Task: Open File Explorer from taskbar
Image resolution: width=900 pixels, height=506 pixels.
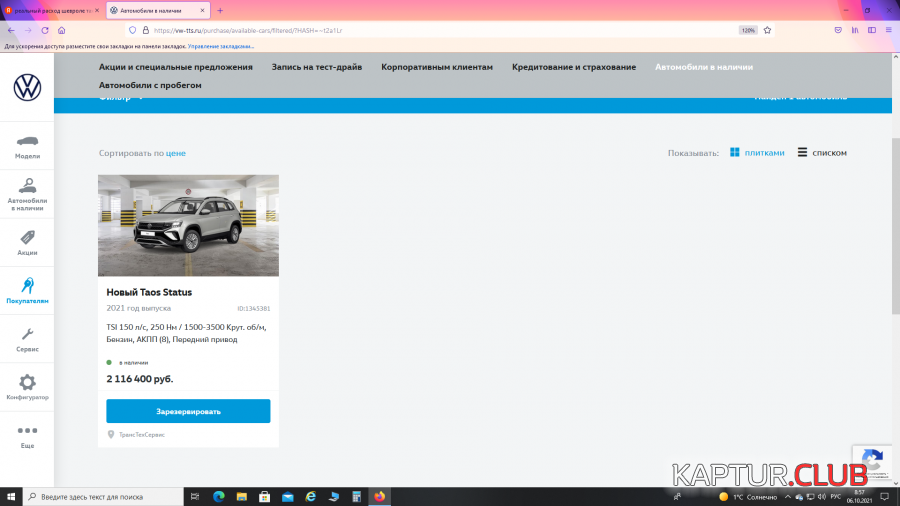Action: (x=242, y=496)
